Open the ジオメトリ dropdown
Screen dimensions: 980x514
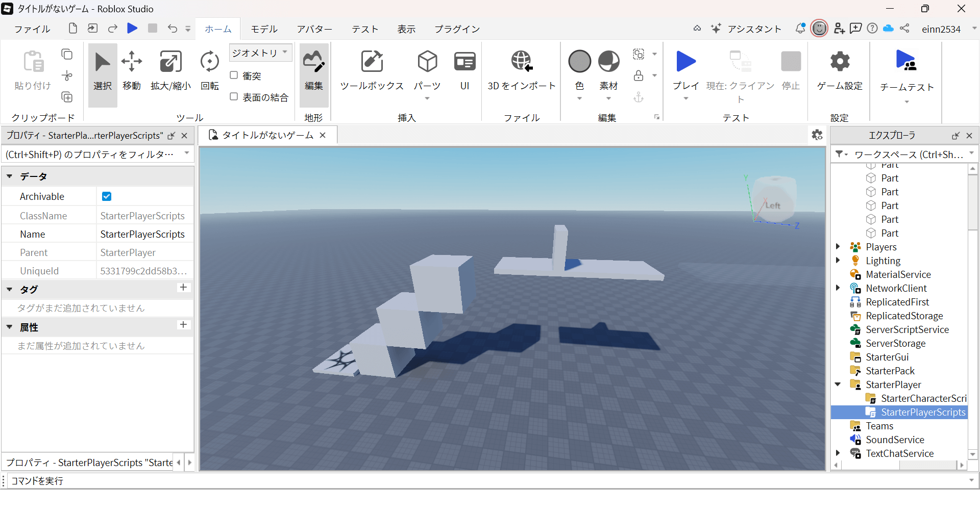(260, 53)
